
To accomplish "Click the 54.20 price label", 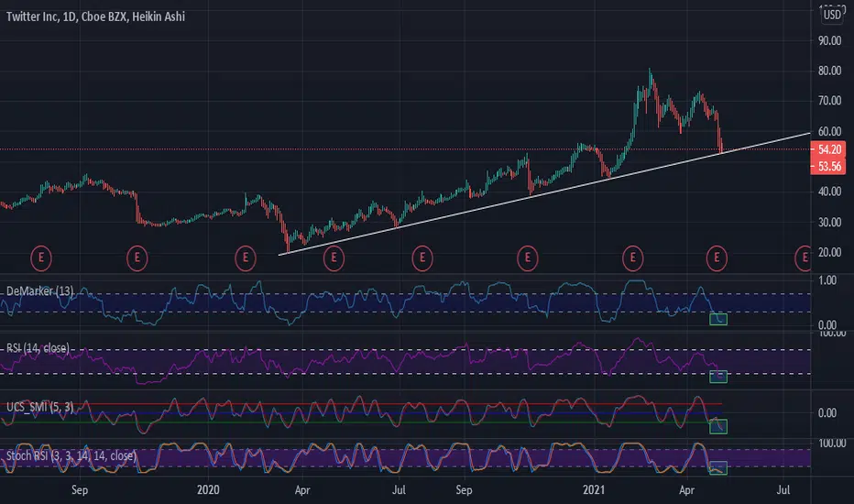I will coord(828,149).
